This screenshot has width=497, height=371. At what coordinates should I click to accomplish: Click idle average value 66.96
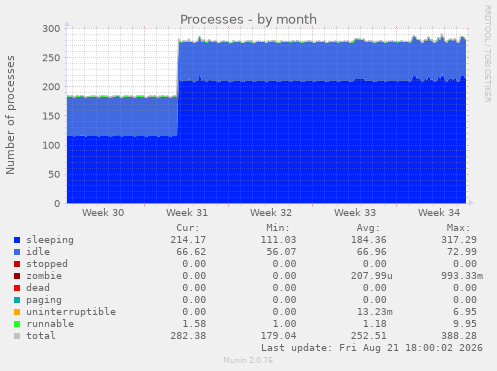click(372, 252)
